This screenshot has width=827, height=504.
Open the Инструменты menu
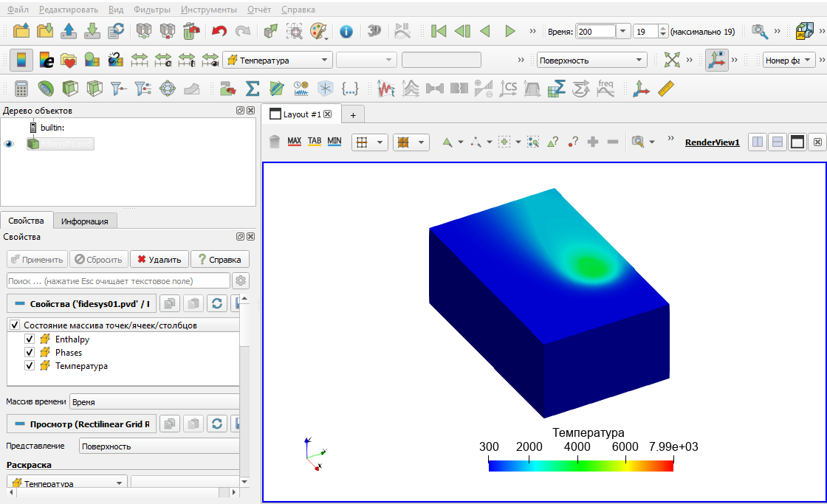[x=209, y=10]
